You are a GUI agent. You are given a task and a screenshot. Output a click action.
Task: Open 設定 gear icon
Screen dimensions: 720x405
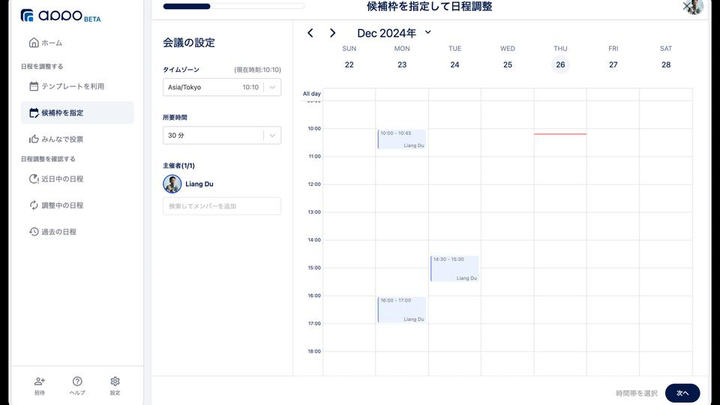pyautogui.click(x=115, y=384)
